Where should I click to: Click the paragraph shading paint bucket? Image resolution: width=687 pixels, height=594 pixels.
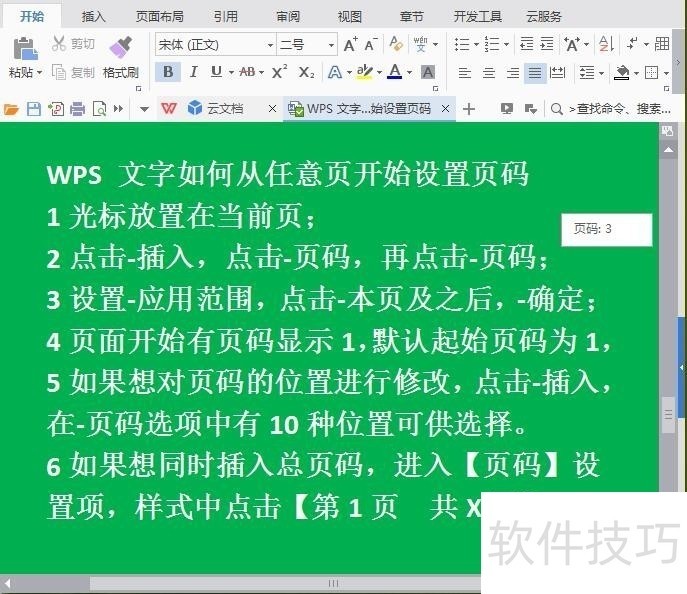[621, 73]
